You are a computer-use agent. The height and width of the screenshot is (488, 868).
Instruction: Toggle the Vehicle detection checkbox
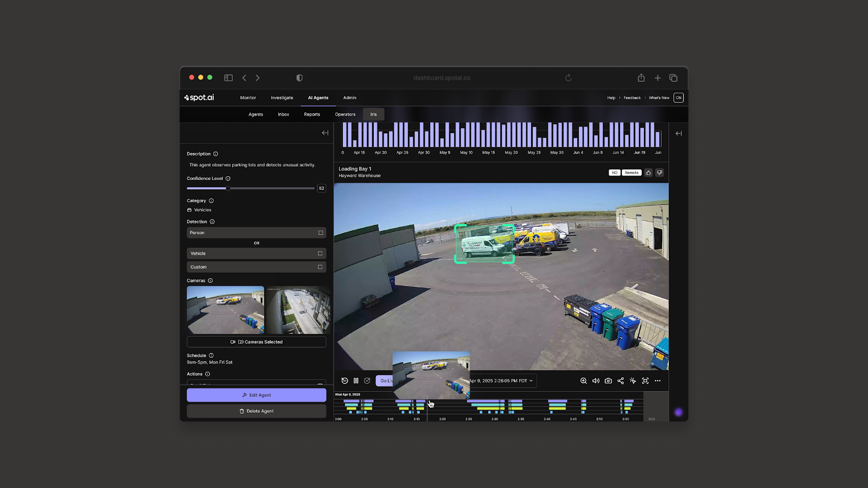[320, 253]
